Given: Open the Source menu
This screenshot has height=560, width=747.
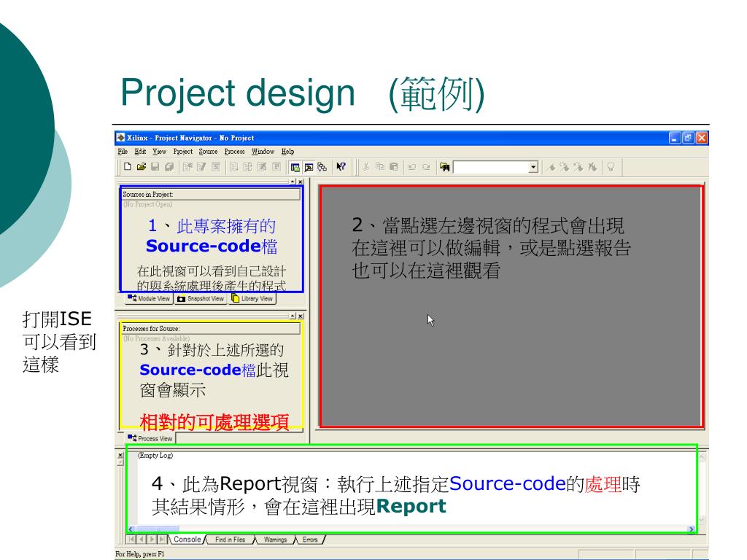Looking at the screenshot, I should 208,152.
